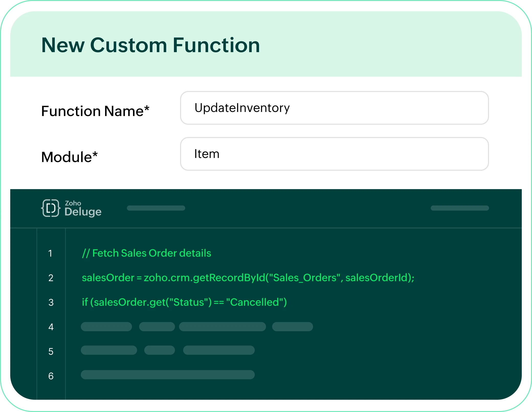Image resolution: width=532 pixels, height=412 pixels.
Task: Click the Zoho Deluge logo icon
Action: [51, 208]
